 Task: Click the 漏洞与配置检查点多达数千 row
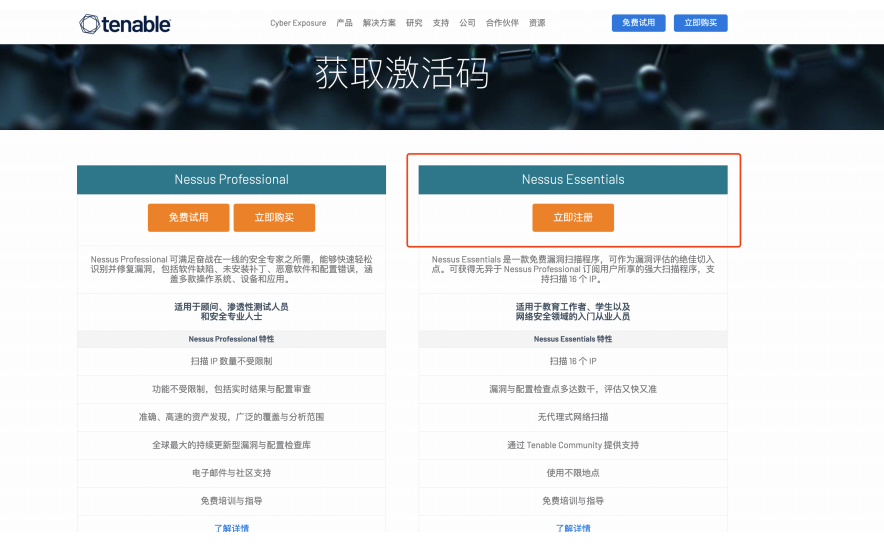coord(573,389)
